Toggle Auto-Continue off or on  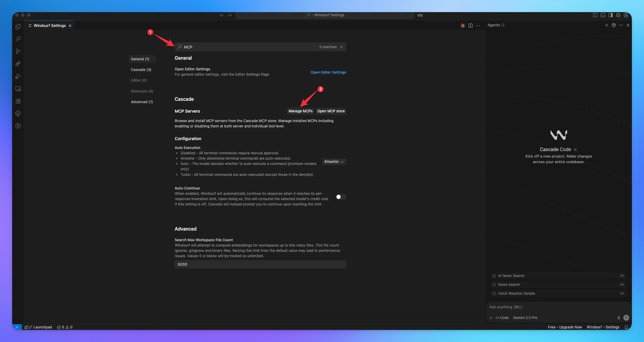[x=341, y=197]
